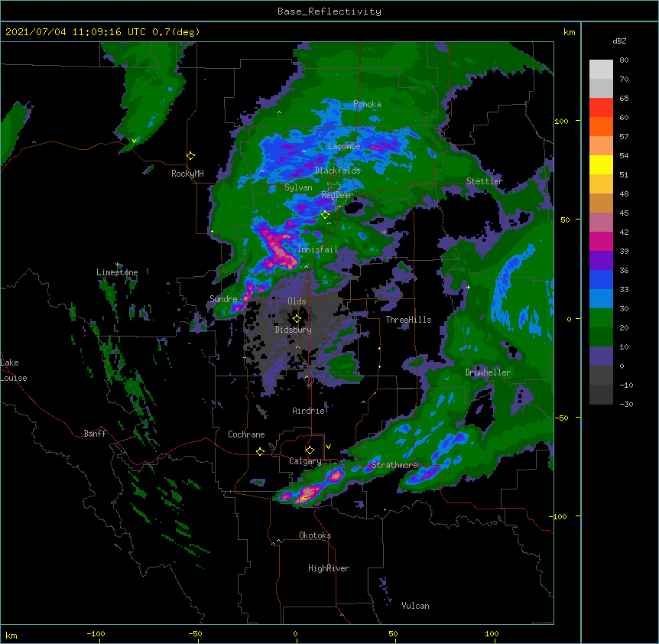
Task: Click the yellow V marker east of Calgary
Action: [328, 447]
